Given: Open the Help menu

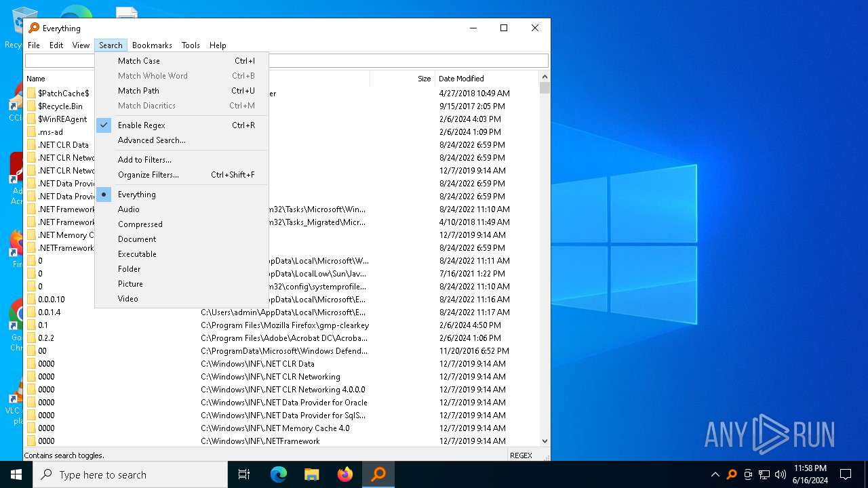Looking at the screenshot, I should pyautogui.click(x=218, y=45).
